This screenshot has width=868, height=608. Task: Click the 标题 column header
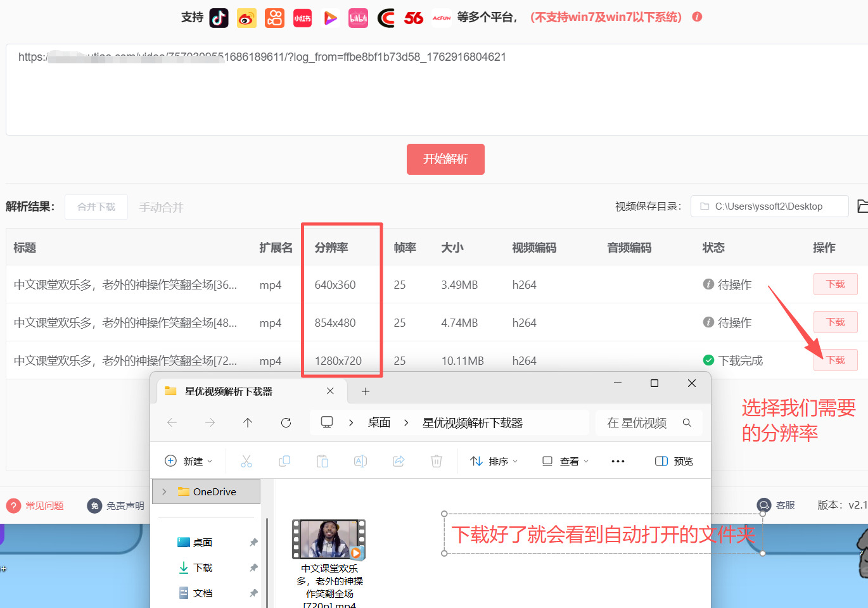coord(25,248)
